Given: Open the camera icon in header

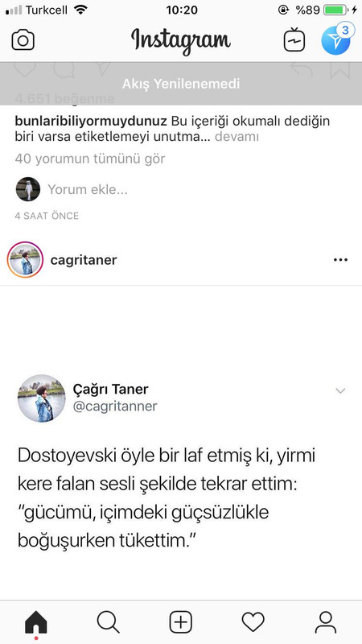Looking at the screenshot, I should tap(23, 41).
